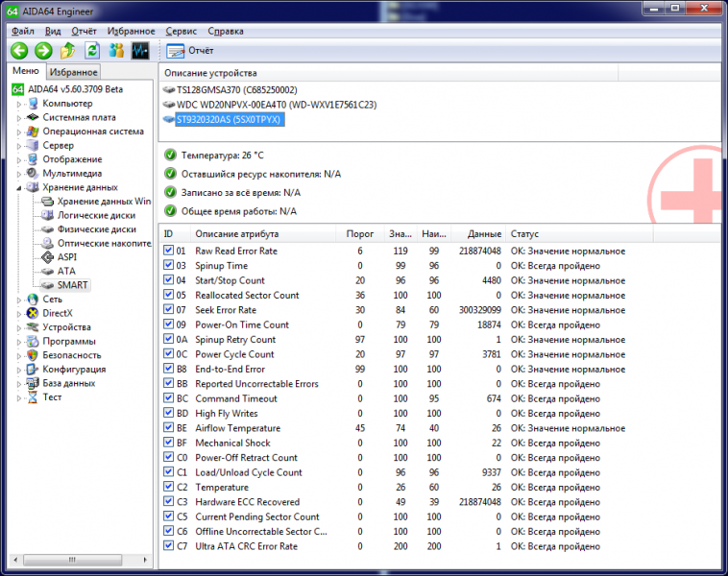Expand the Компьютер tree node arrow
The image size is (728, 576).
pyautogui.click(x=19, y=104)
